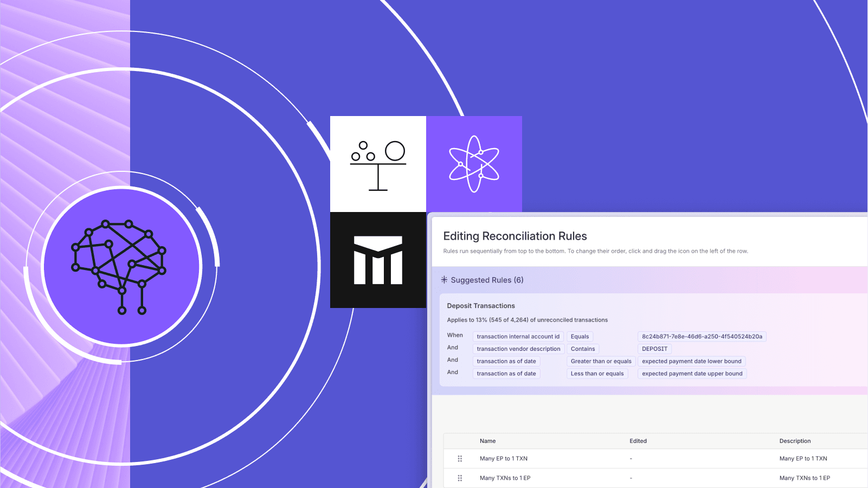868x488 pixels.
Task: Sort the rules table by the Name column
Action: (487, 441)
